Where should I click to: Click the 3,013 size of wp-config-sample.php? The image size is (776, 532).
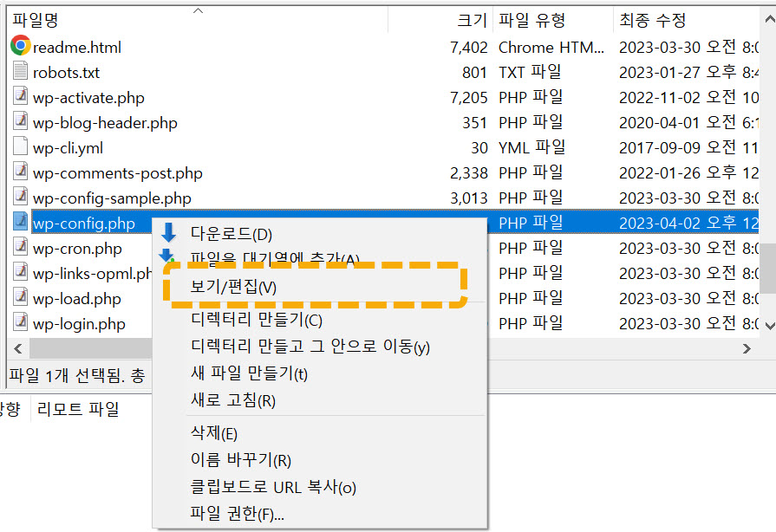coord(469,198)
